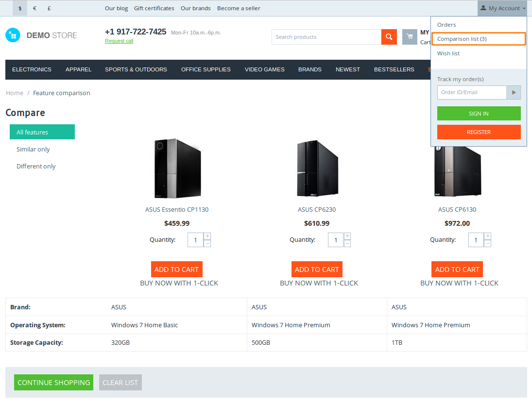The height and width of the screenshot is (403, 532).
Task: Open Sports & Outdoors category
Action: 136,69
